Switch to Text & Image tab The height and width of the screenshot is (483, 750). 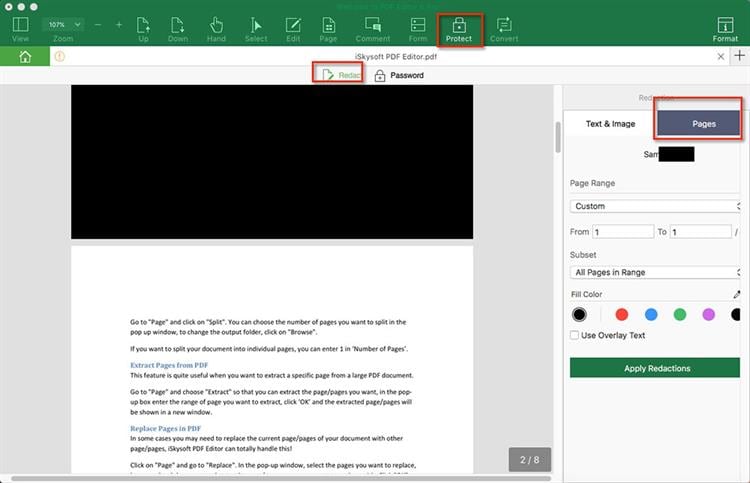point(610,124)
